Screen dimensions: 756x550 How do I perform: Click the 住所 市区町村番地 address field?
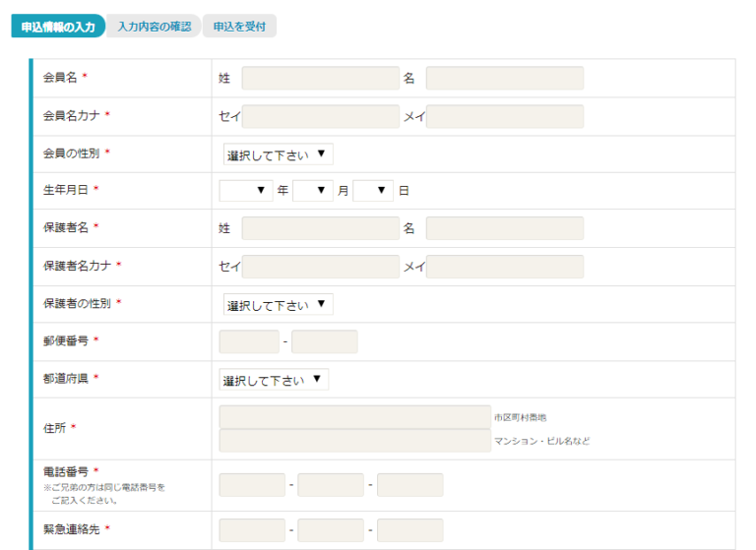[x=354, y=417]
